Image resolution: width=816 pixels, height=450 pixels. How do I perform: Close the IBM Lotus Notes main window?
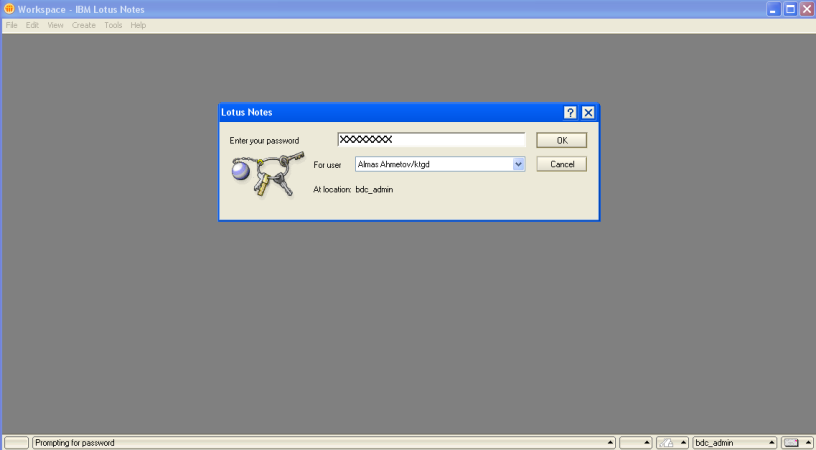(807, 9)
